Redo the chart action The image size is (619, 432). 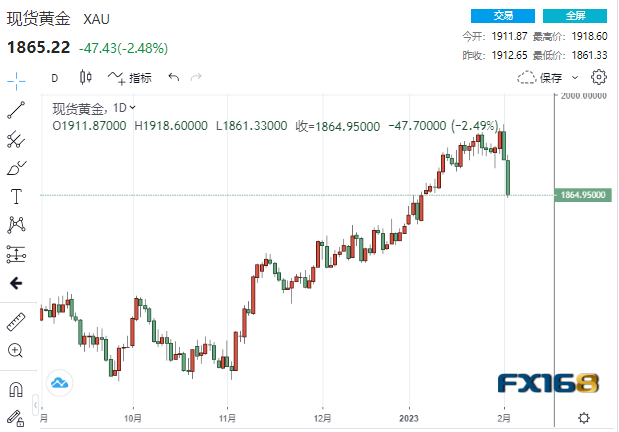tap(196, 77)
